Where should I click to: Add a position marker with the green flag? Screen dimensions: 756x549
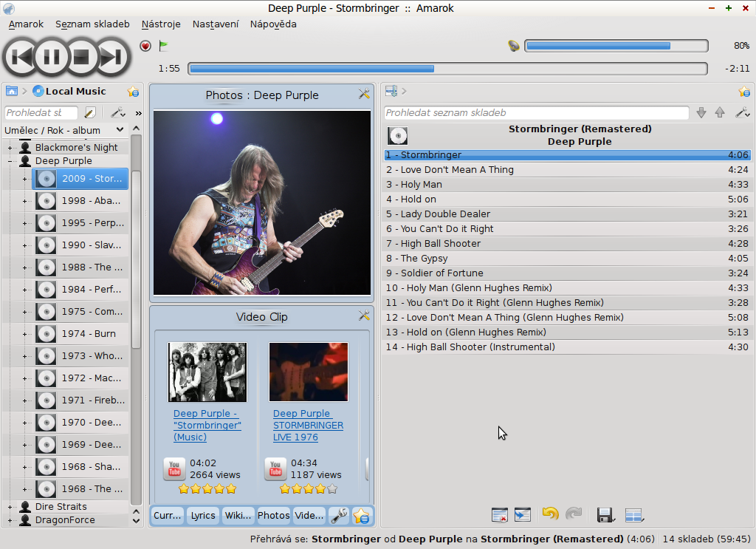tap(163, 46)
